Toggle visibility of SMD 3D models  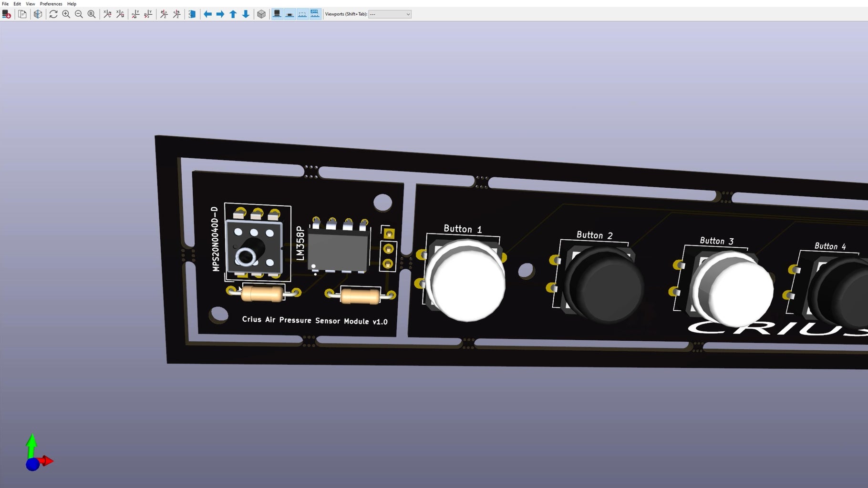(x=290, y=14)
